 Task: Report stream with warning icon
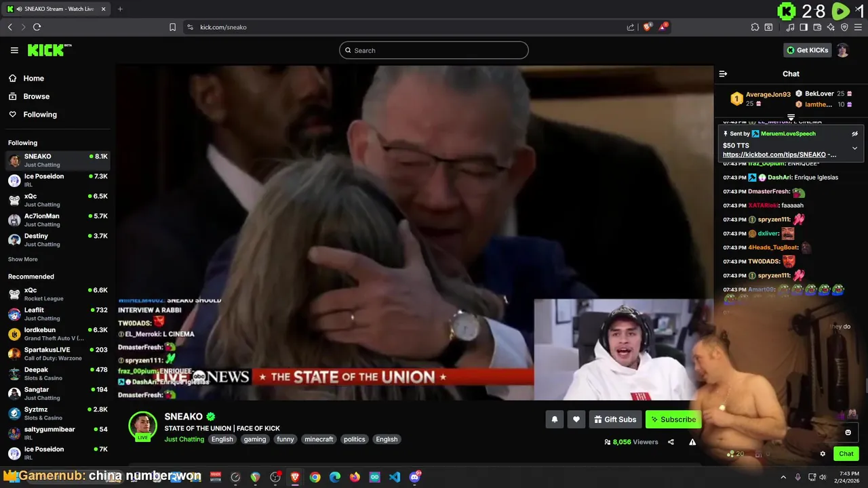(x=692, y=442)
